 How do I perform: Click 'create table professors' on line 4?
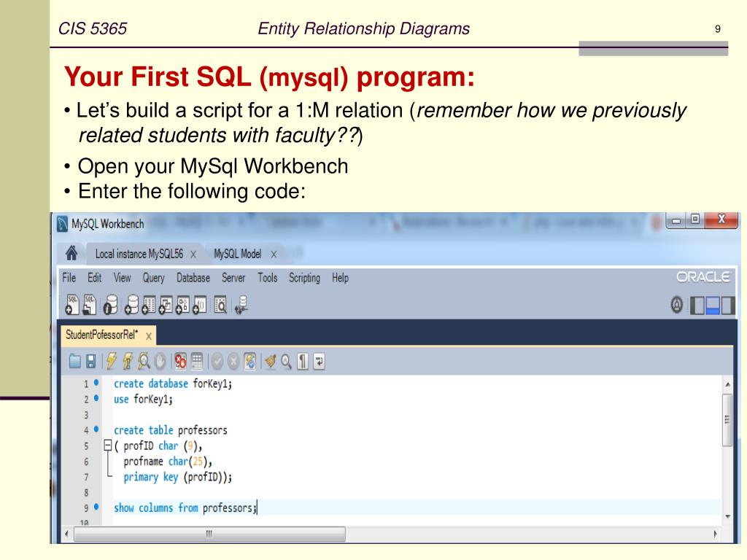(171, 430)
